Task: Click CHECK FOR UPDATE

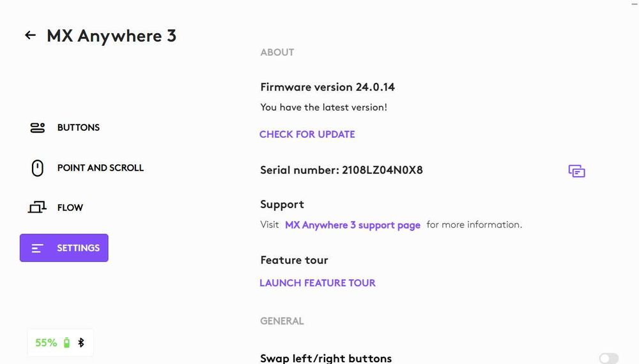Action: (307, 134)
